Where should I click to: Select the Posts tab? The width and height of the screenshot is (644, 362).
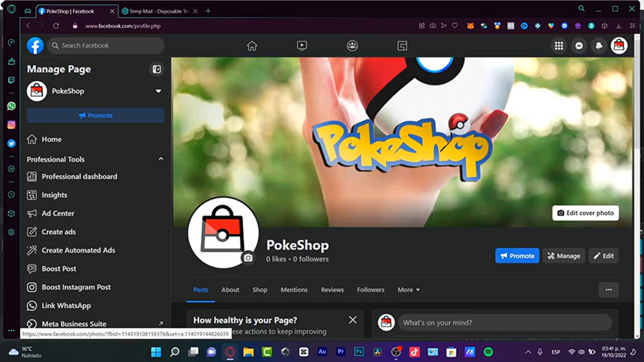tap(201, 290)
